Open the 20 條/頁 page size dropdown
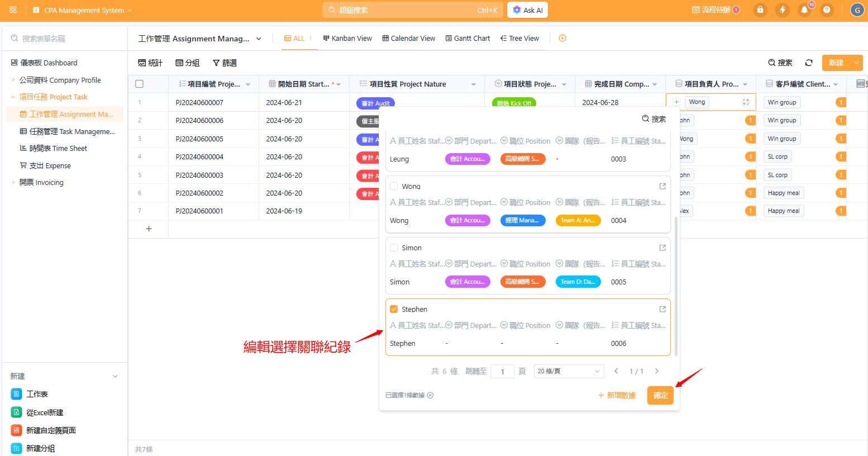Viewport: 868px width, 456px height. tap(569, 371)
